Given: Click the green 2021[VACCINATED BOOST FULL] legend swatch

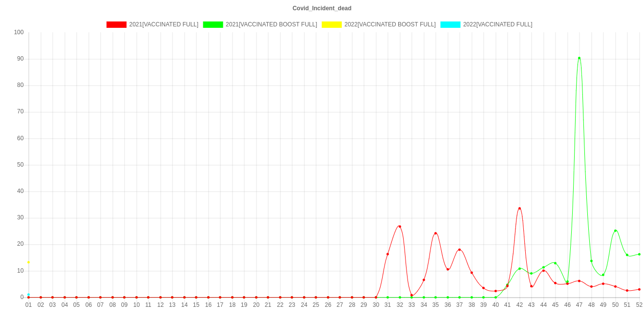Looking at the screenshot, I should (213, 24).
